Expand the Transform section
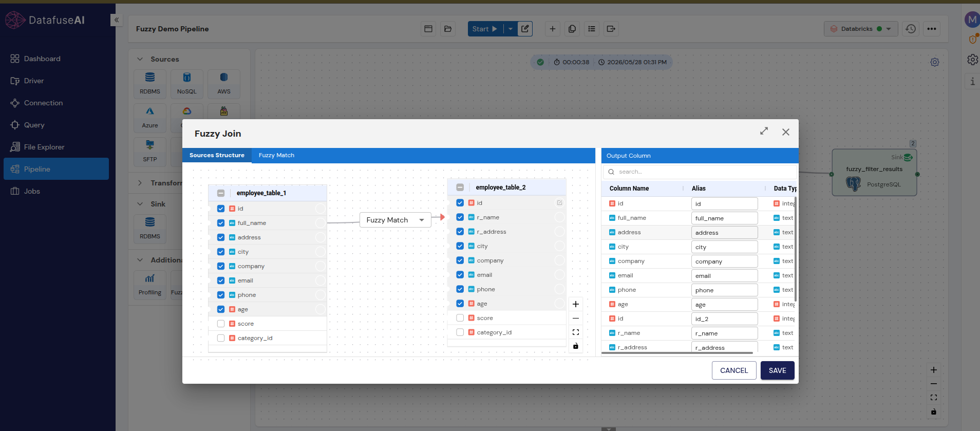Viewport: 980px width, 431px height. pyautogui.click(x=140, y=183)
